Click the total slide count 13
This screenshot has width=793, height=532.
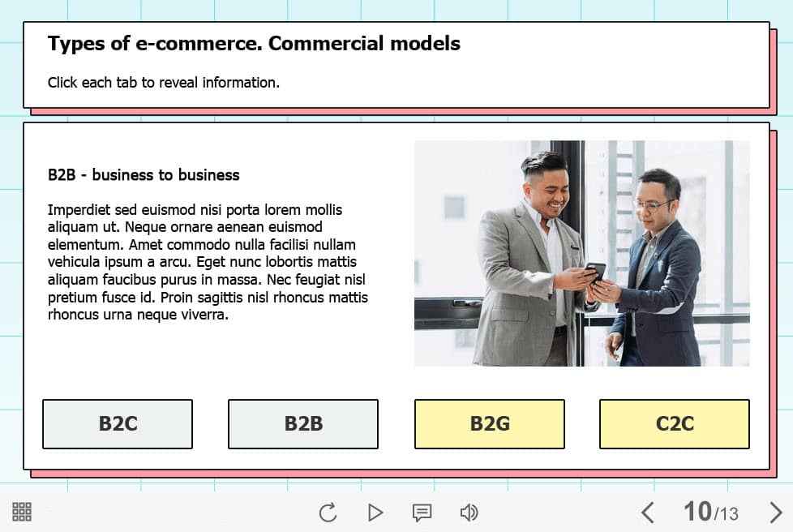(729, 514)
